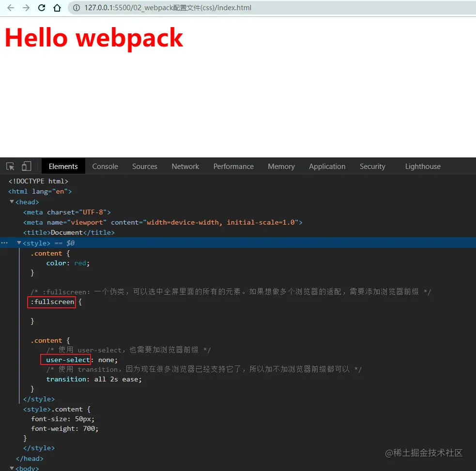Open the Security tab
476x471 pixels.
[372, 167]
